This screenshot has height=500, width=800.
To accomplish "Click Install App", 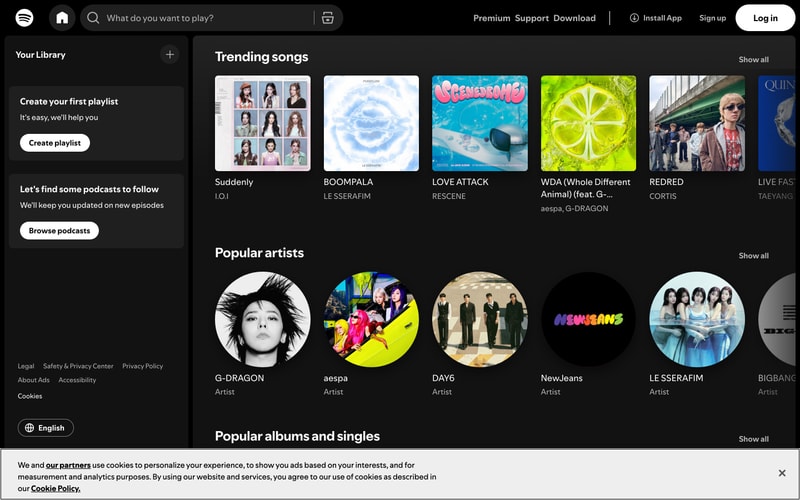I will (x=656, y=18).
